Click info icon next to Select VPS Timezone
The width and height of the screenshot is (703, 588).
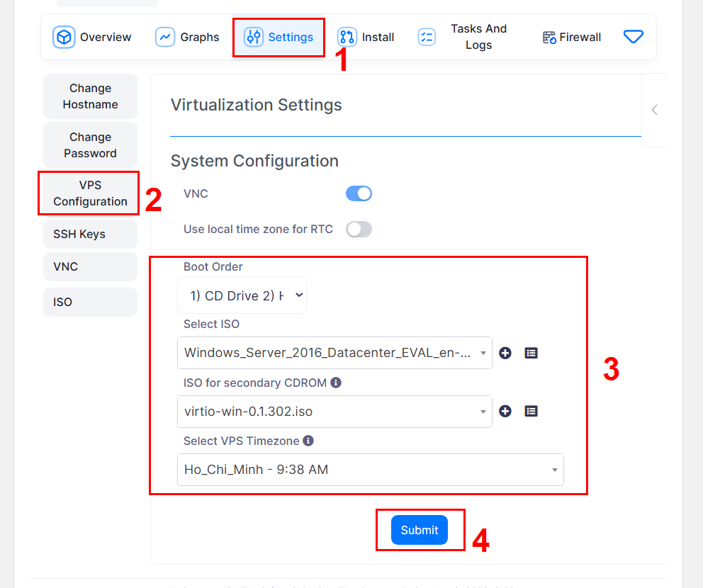(308, 441)
